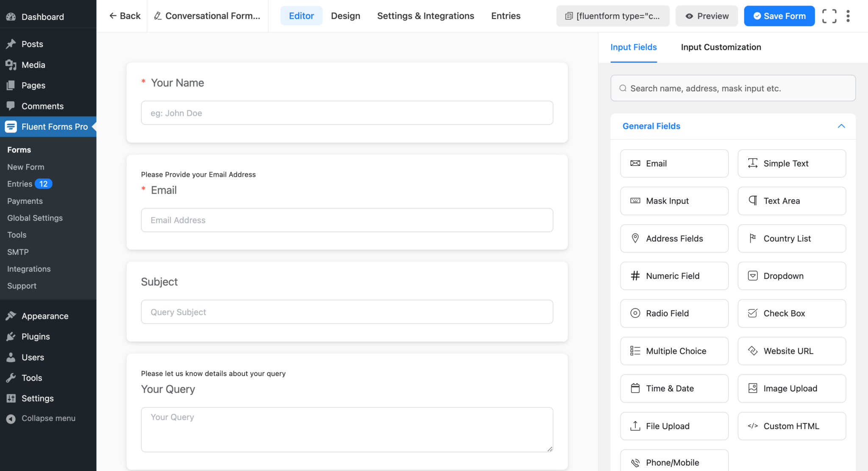Add a Mask Input field to the form

674,201
